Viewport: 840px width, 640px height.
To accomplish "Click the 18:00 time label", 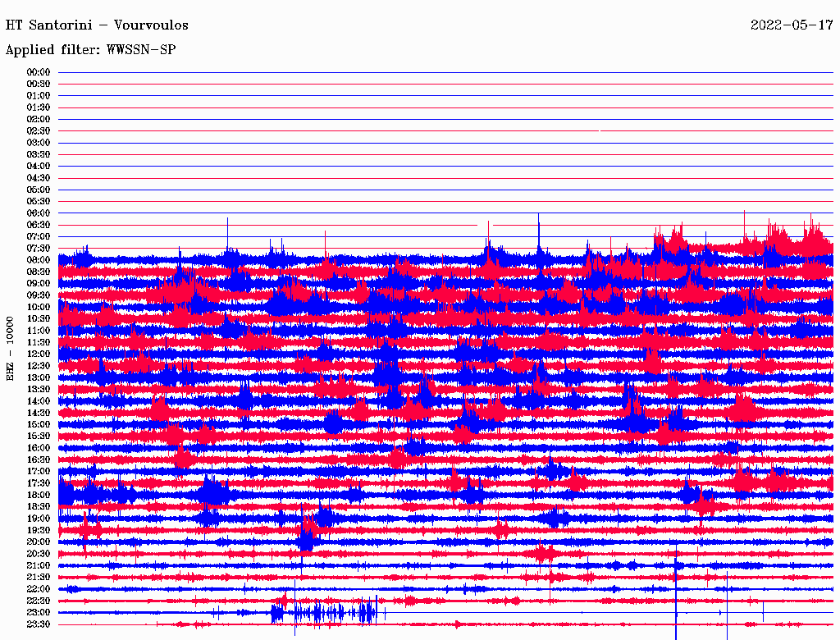I will pos(39,496).
